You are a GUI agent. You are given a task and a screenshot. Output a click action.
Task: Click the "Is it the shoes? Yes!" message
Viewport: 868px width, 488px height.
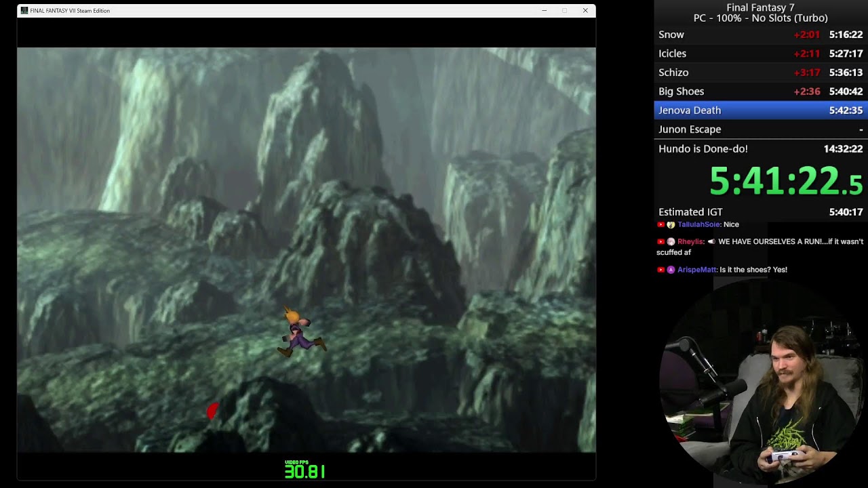[x=753, y=270]
